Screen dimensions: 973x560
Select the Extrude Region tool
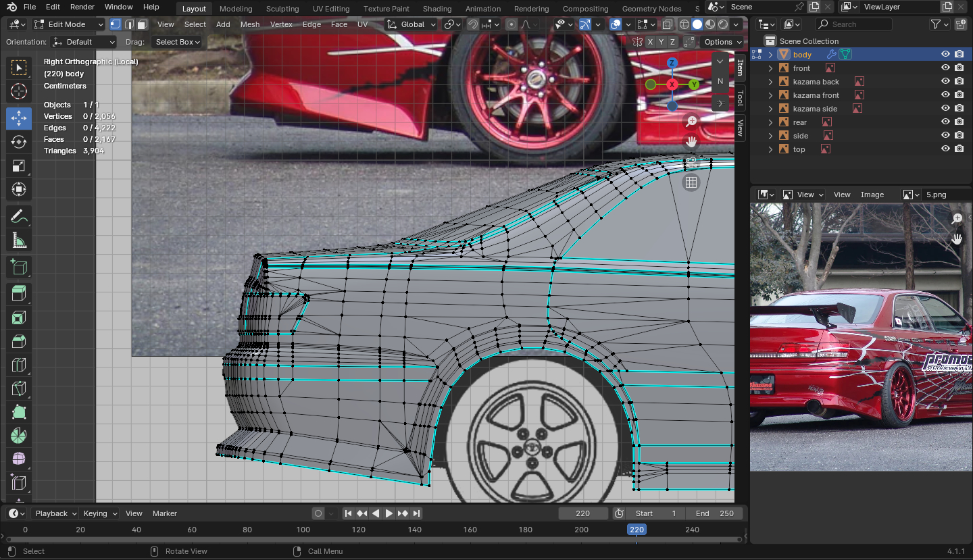[19, 293]
